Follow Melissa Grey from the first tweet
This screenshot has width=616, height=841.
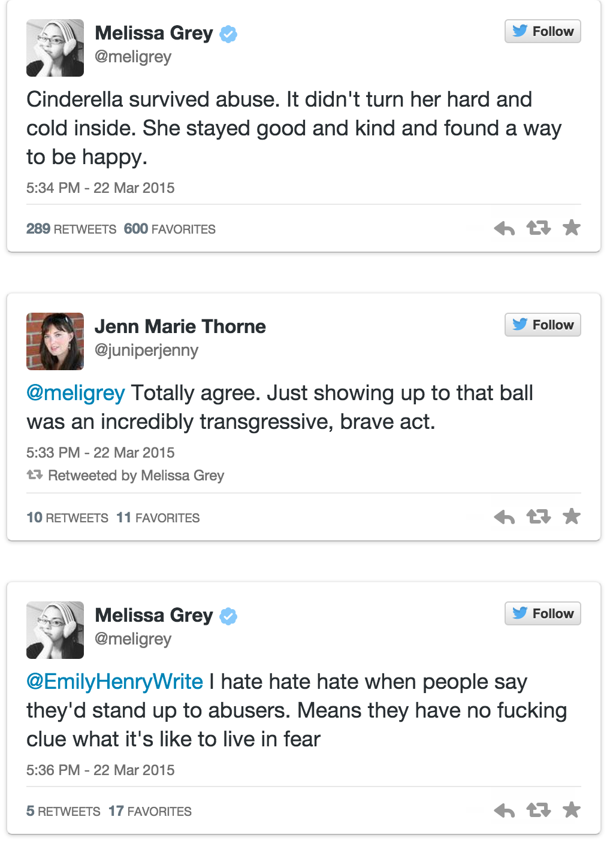(x=542, y=31)
